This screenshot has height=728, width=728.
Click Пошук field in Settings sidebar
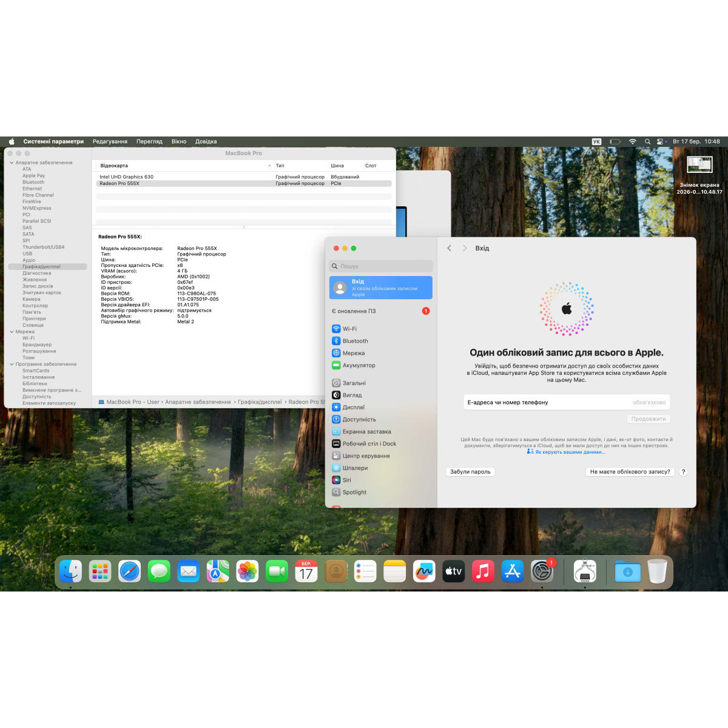[x=381, y=266]
